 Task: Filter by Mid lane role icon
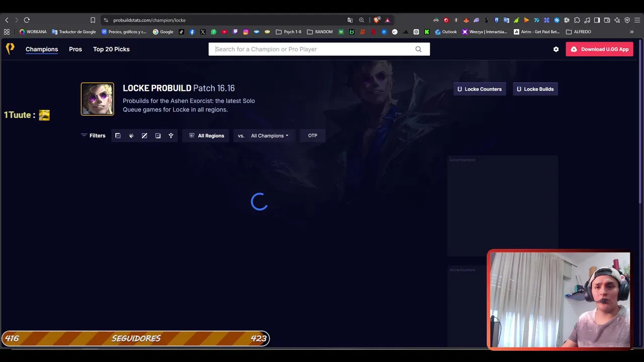[144, 136]
